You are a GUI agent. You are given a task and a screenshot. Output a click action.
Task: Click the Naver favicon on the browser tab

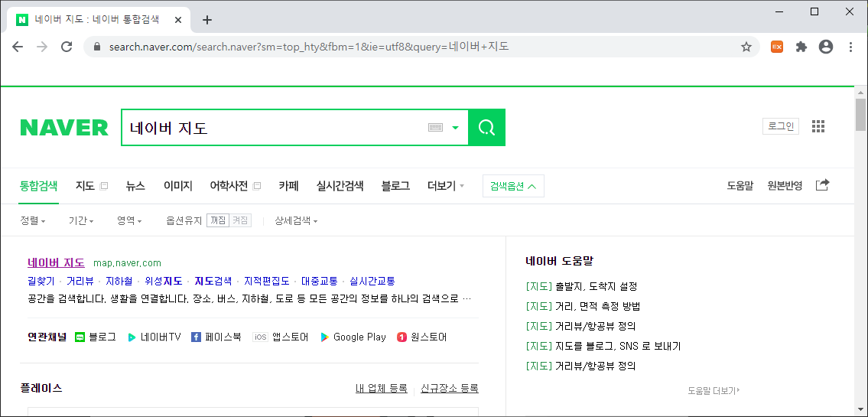click(22, 19)
